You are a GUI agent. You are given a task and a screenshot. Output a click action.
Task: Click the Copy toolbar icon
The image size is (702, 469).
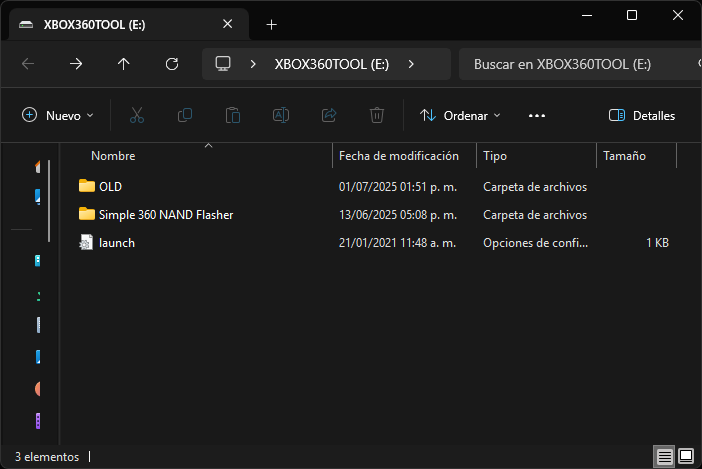point(185,115)
